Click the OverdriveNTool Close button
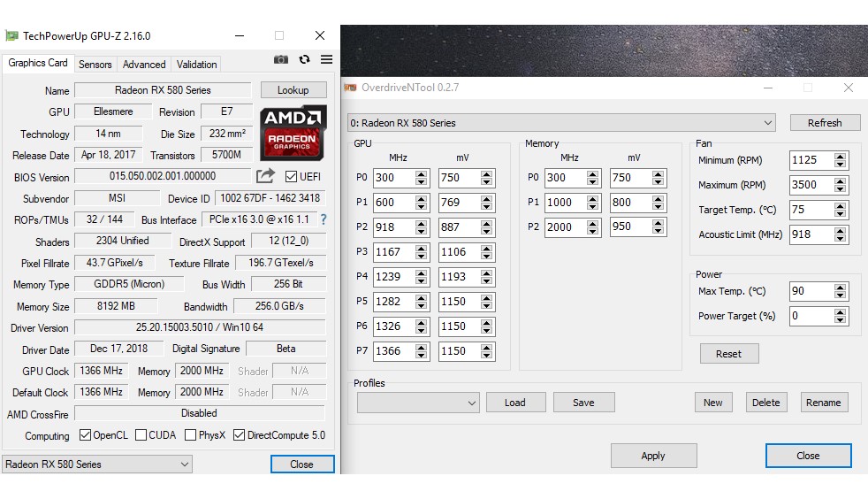The width and height of the screenshot is (868, 499). pos(808,456)
